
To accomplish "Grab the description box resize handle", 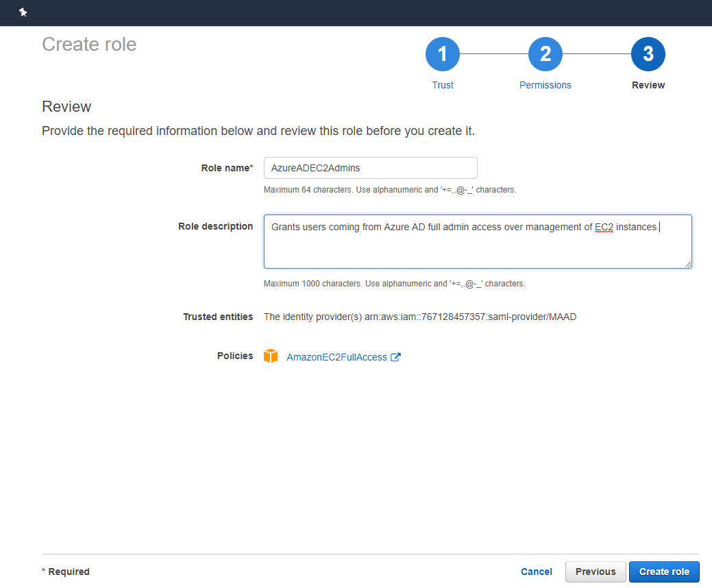I will pyautogui.click(x=688, y=265).
